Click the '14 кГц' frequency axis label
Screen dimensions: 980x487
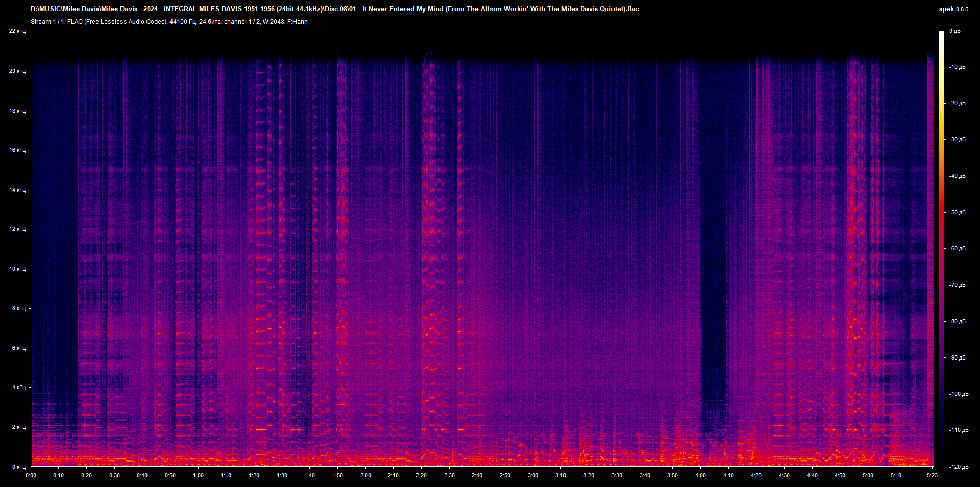click(17, 190)
